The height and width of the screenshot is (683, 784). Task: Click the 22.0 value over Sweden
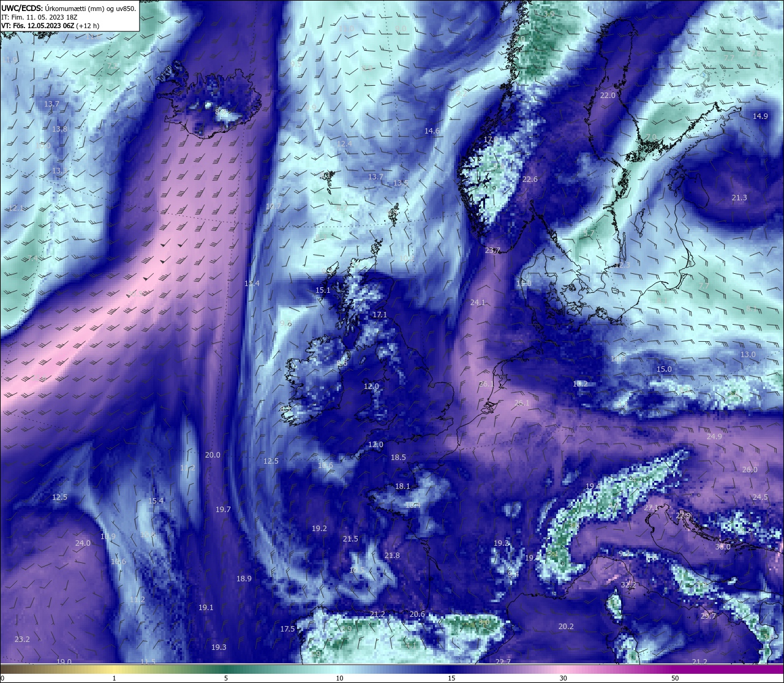(608, 96)
